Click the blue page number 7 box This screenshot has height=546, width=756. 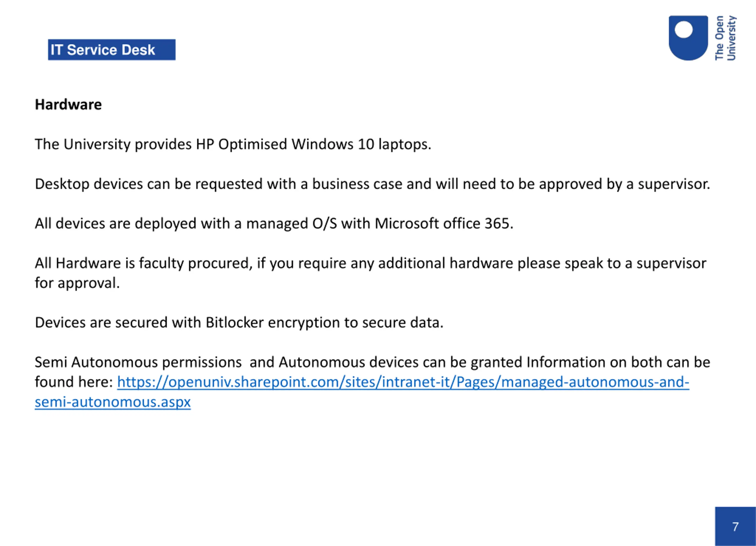coord(735,526)
